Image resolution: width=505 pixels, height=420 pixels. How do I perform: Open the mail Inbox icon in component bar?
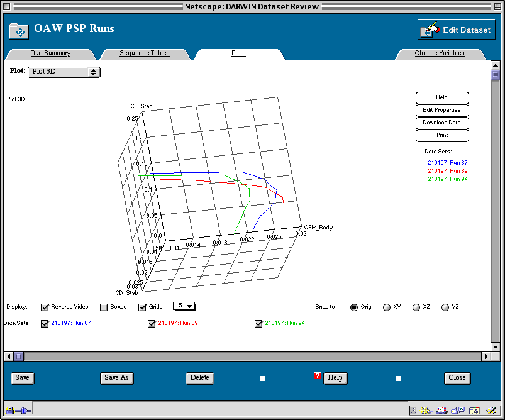[443, 410]
